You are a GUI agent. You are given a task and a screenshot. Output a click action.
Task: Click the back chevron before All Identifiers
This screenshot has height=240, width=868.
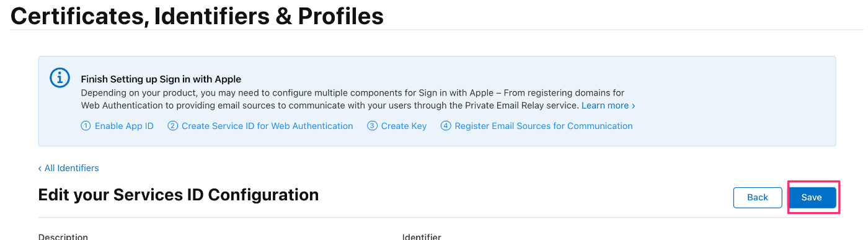coord(40,168)
